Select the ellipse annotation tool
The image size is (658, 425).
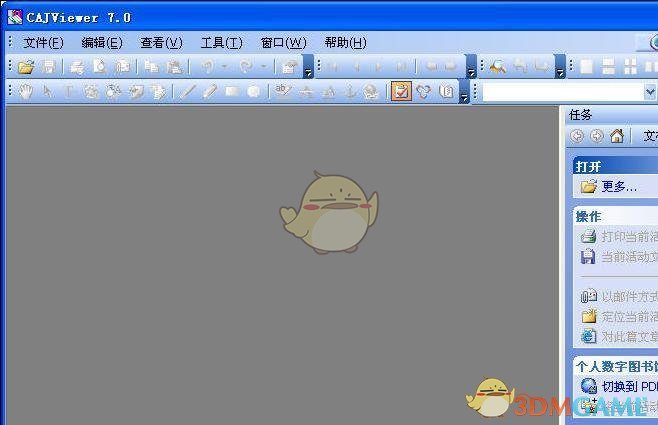(x=253, y=91)
